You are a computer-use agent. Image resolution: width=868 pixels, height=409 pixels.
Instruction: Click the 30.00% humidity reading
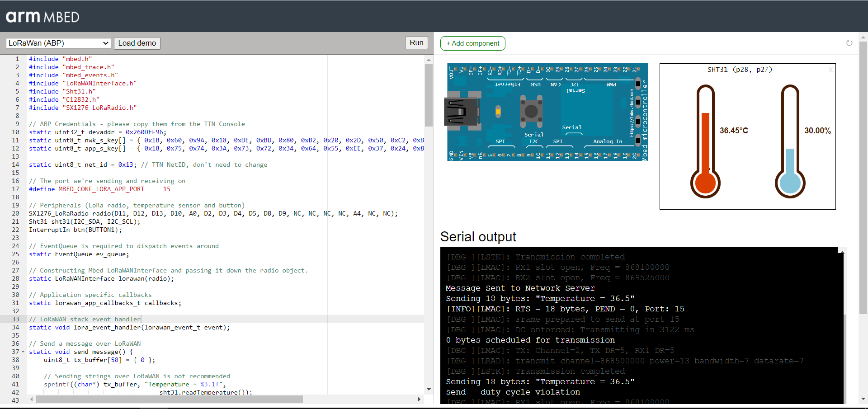coord(817,131)
